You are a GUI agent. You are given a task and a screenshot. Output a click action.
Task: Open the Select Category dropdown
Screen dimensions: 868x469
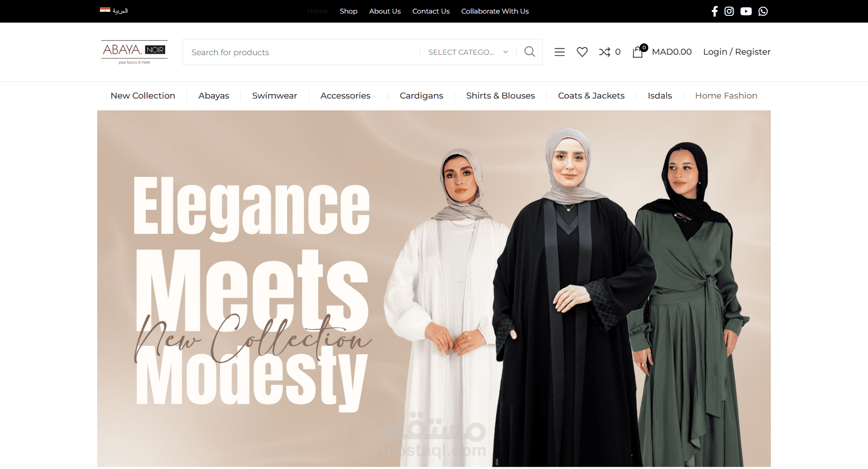468,52
